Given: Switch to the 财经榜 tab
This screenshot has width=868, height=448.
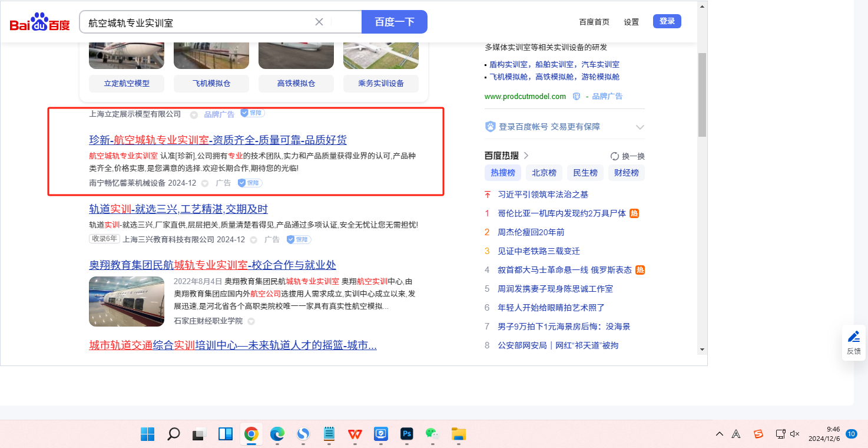Looking at the screenshot, I should (x=626, y=173).
